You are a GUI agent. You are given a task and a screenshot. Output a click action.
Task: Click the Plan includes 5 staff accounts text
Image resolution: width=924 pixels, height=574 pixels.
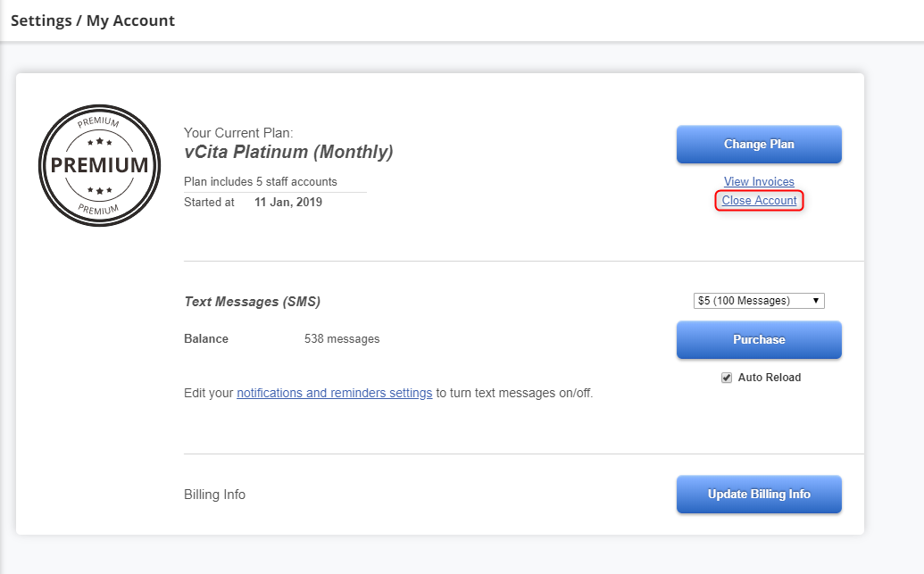(x=261, y=181)
